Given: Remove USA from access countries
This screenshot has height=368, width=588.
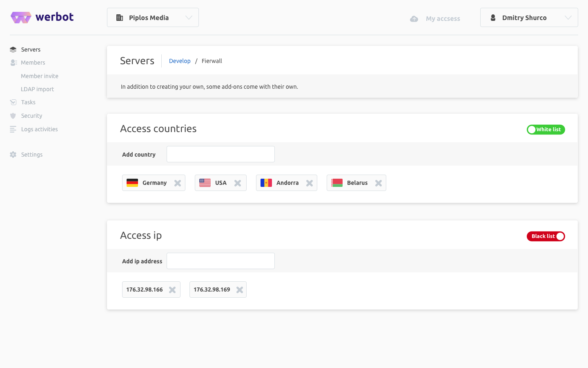Looking at the screenshot, I should click(238, 183).
